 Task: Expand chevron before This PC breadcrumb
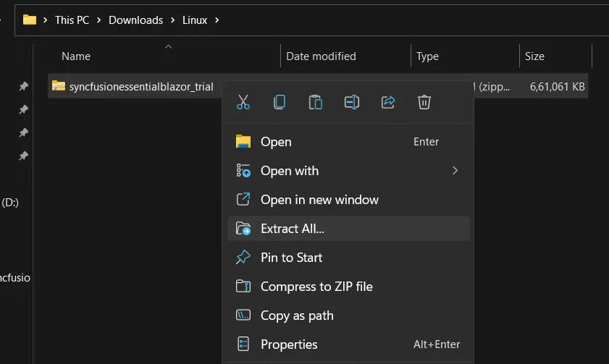point(46,20)
